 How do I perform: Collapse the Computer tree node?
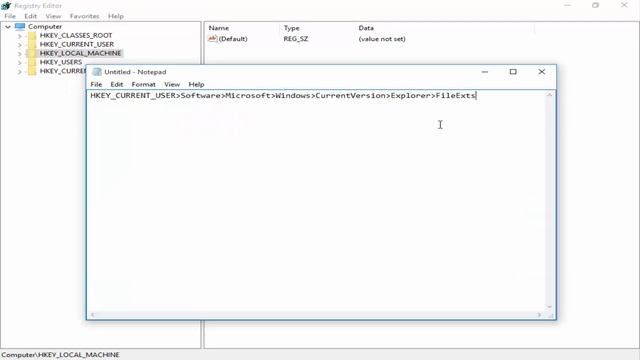tap(8, 27)
